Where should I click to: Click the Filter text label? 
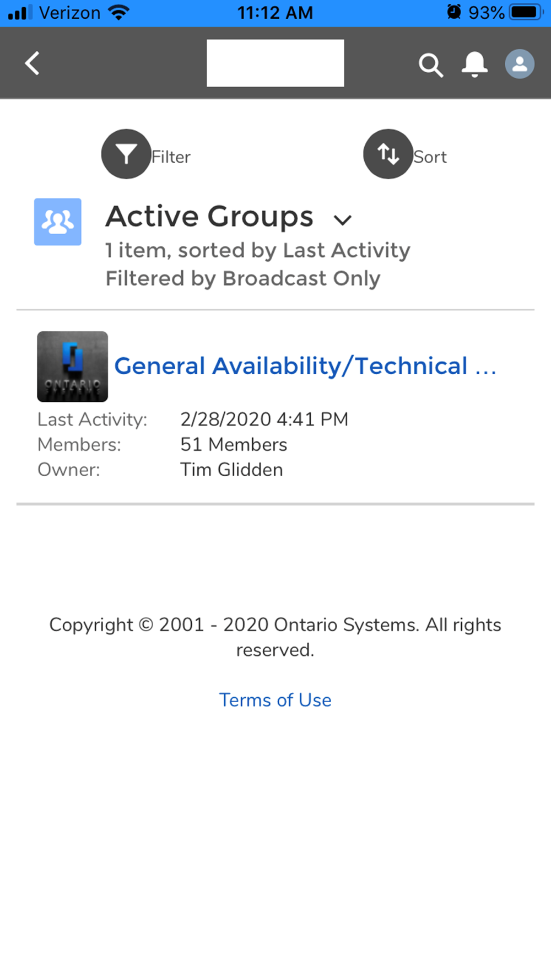pos(171,157)
